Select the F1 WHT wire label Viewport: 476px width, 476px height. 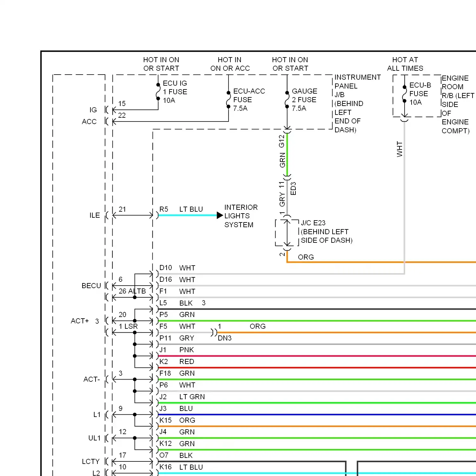(x=177, y=291)
